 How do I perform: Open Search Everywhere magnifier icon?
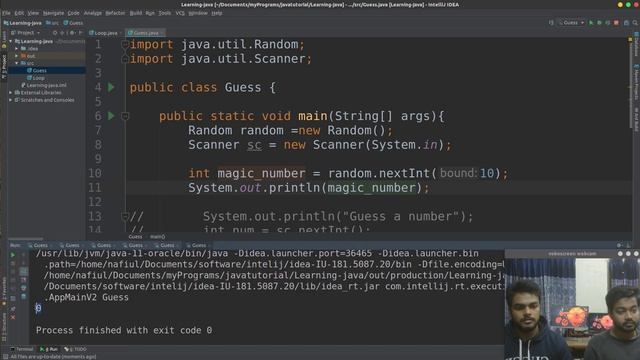point(635,23)
